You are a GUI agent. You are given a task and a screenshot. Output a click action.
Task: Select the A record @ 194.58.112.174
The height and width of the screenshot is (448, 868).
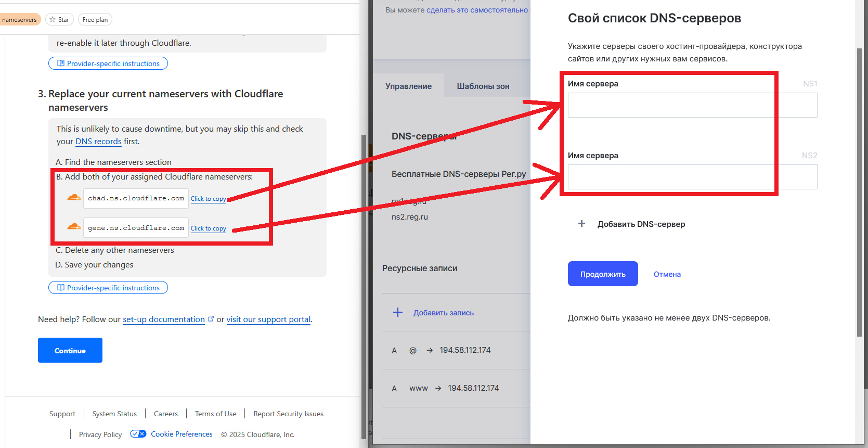pyautogui.click(x=457, y=350)
